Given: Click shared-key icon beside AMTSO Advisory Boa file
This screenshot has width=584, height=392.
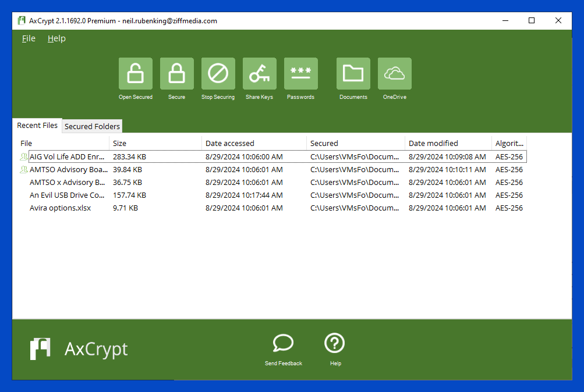Looking at the screenshot, I should coord(24,170).
